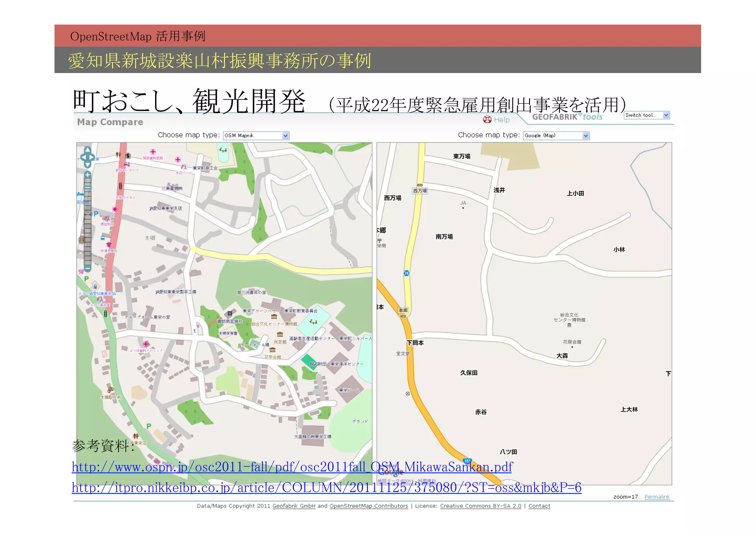Click the route 151 shield on Google map
This screenshot has width=756, height=534.
(467, 461)
